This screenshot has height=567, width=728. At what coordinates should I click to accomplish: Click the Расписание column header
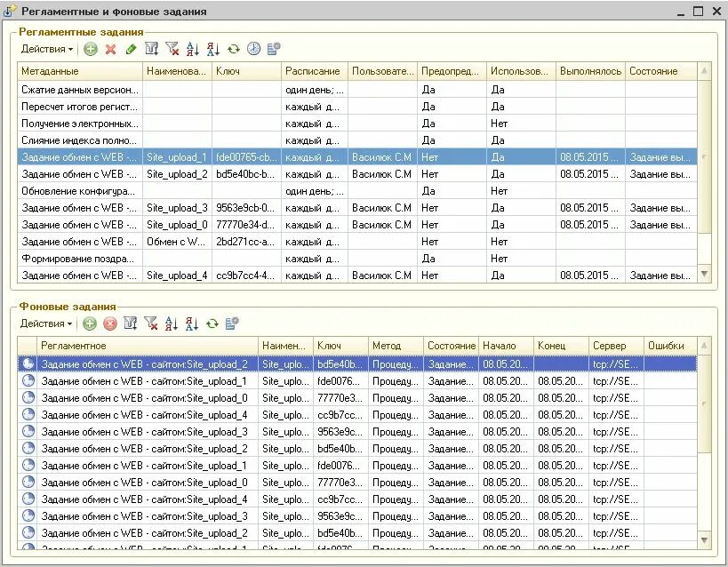click(315, 71)
